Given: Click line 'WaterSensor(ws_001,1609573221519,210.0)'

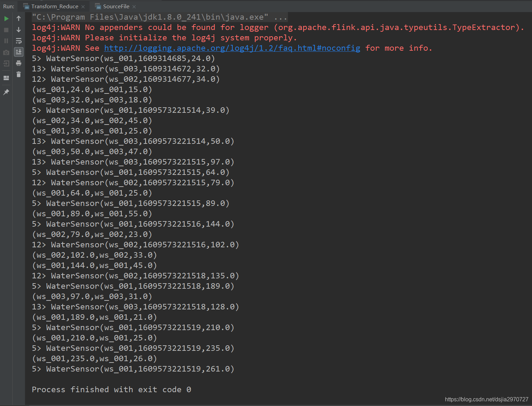Looking at the screenshot, I should coord(133,327).
